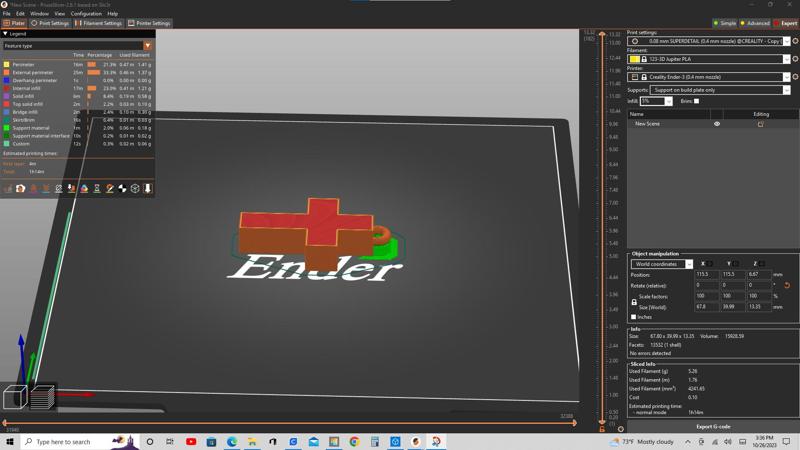The width and height of the screenshot is (800, 450).
Task: Edit the Rotate Z field
Action: tap(759, 285)
